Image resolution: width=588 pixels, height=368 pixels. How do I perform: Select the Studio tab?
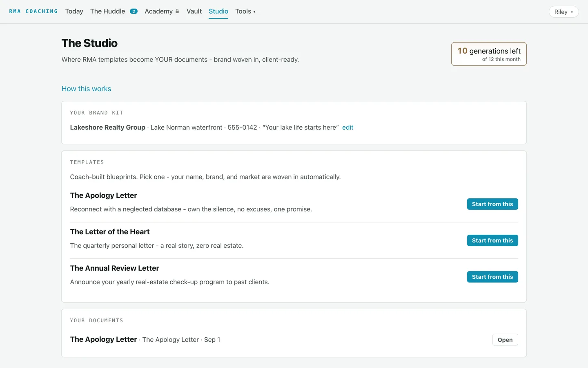coord(218,11)
